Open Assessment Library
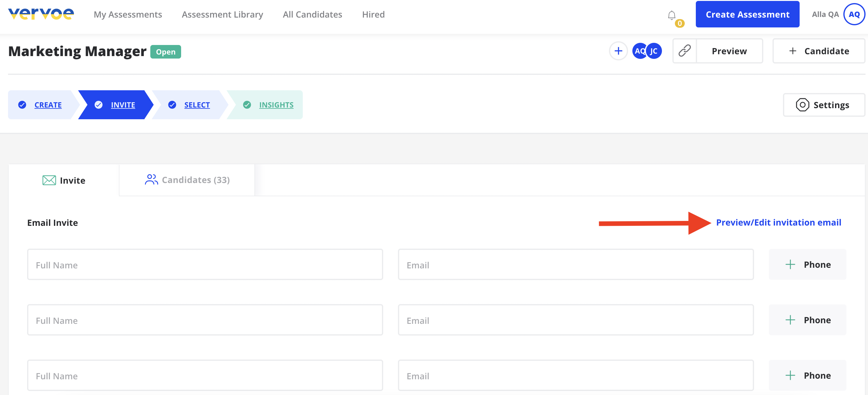The height and width of the screenshot is (395, 868). coord(222,14)
